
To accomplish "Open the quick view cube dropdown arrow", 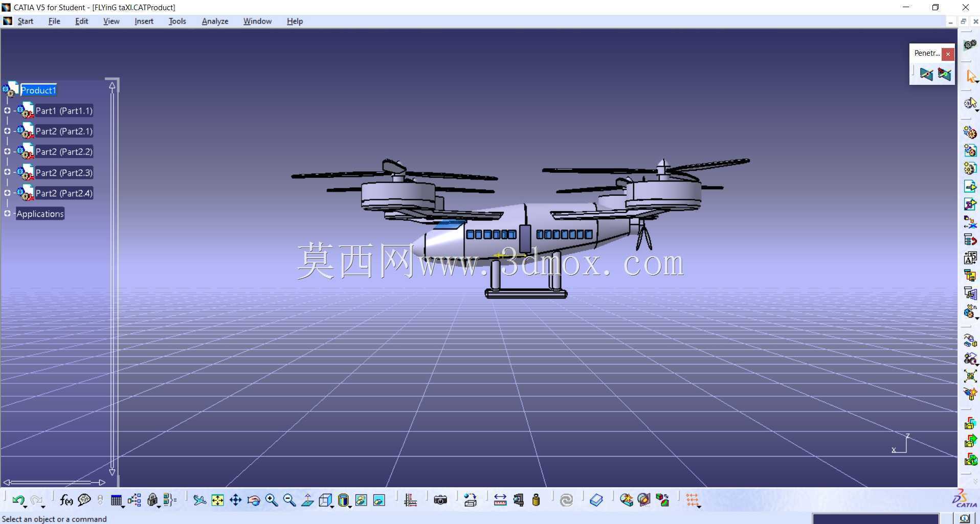I will (332, 507).
